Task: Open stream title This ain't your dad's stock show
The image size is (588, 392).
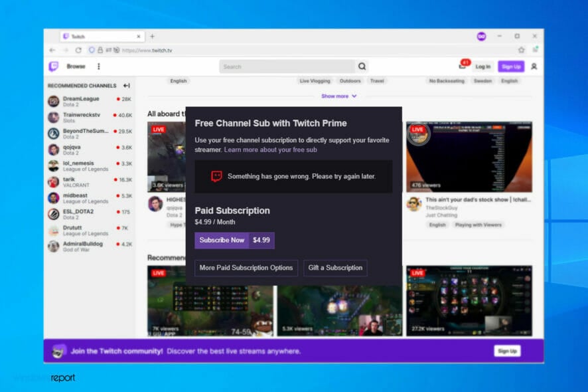Action: [x=478, y=200]
